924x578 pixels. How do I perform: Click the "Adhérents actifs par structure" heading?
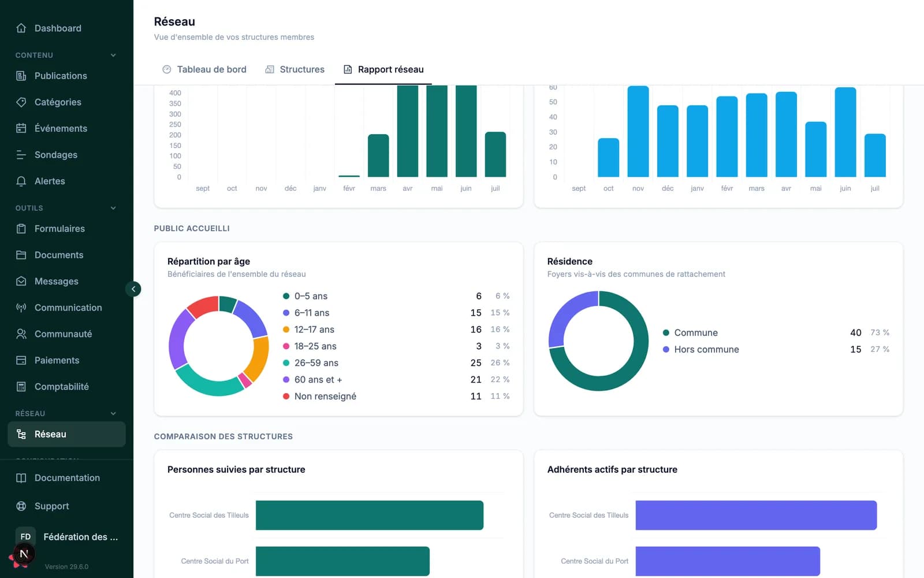[612, 469]
